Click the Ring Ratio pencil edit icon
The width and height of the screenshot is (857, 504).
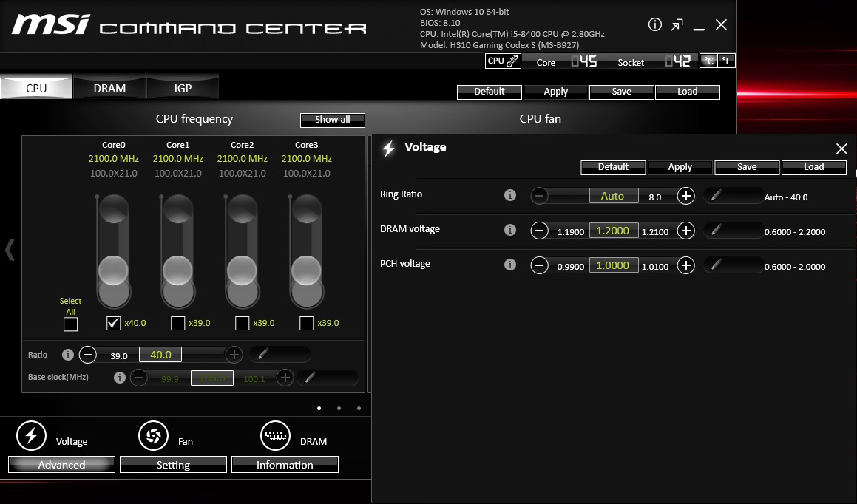716,195
